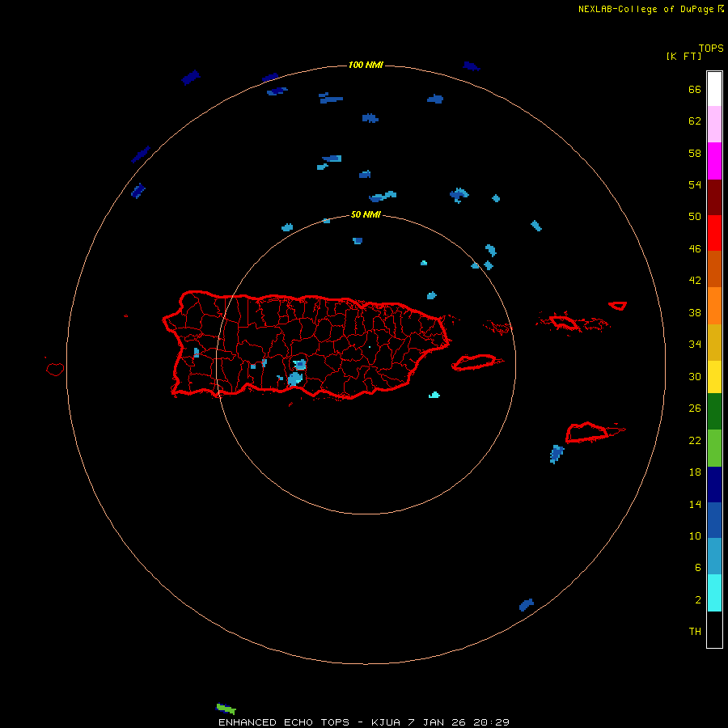The height and width of the screenshot is (728, 728).
Task: Pick the bright orange legend swatch
Action: click(714, 306)
